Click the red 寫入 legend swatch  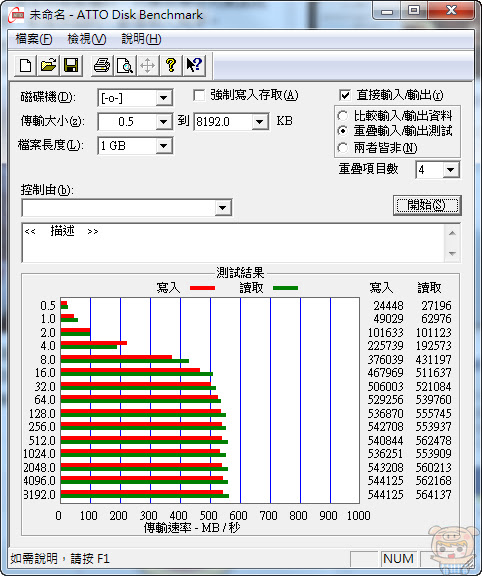202,288
